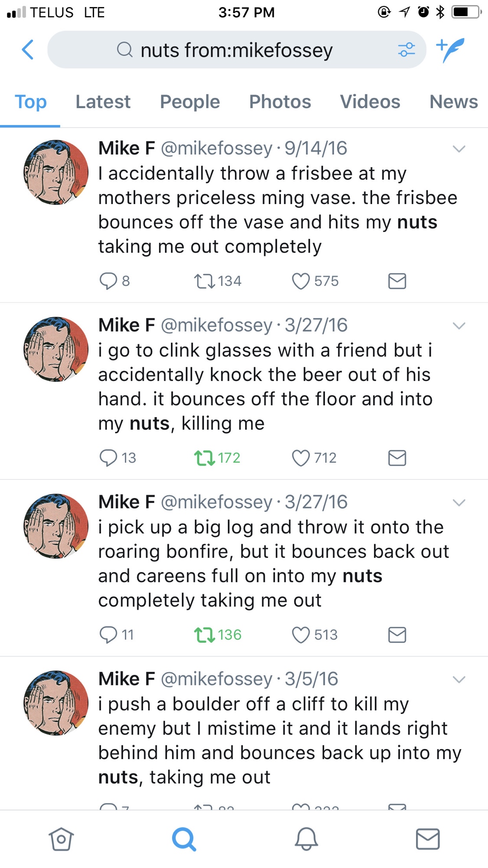Tap Mike F avatar on clink glasses tweet
This screenshot has width=488, height=868.
56,349
